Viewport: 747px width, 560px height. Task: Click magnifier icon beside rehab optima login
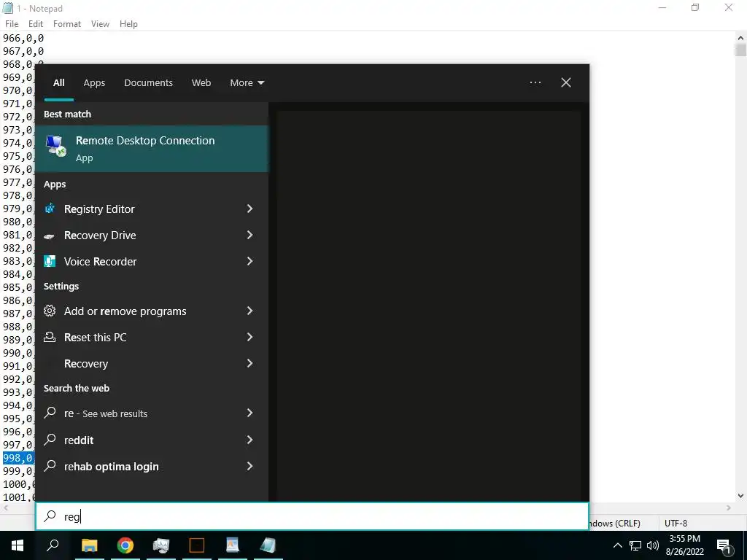(x=50, y=466)
